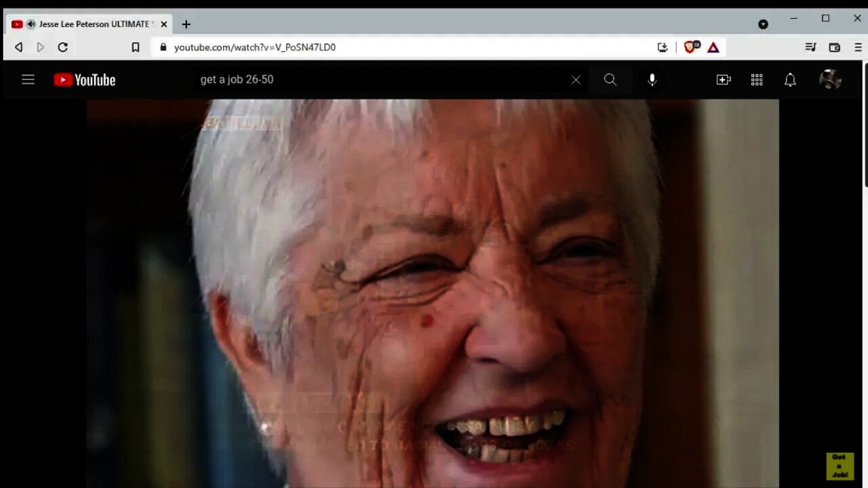Navigate back in the browser

coord(19,47)
